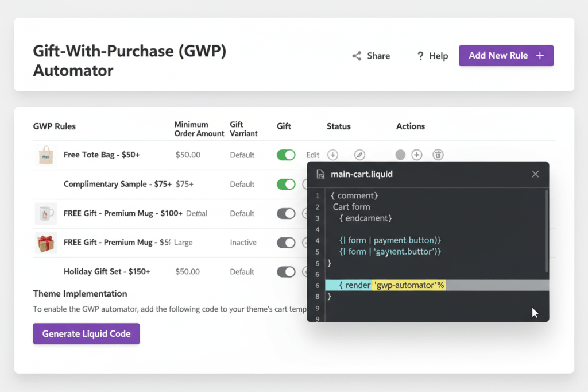Click the red gift box thumbnail

tap(45, 243)
